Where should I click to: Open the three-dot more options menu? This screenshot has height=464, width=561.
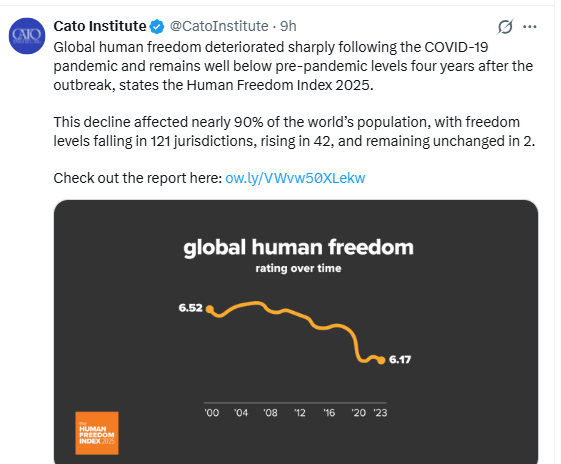(530, 27)
